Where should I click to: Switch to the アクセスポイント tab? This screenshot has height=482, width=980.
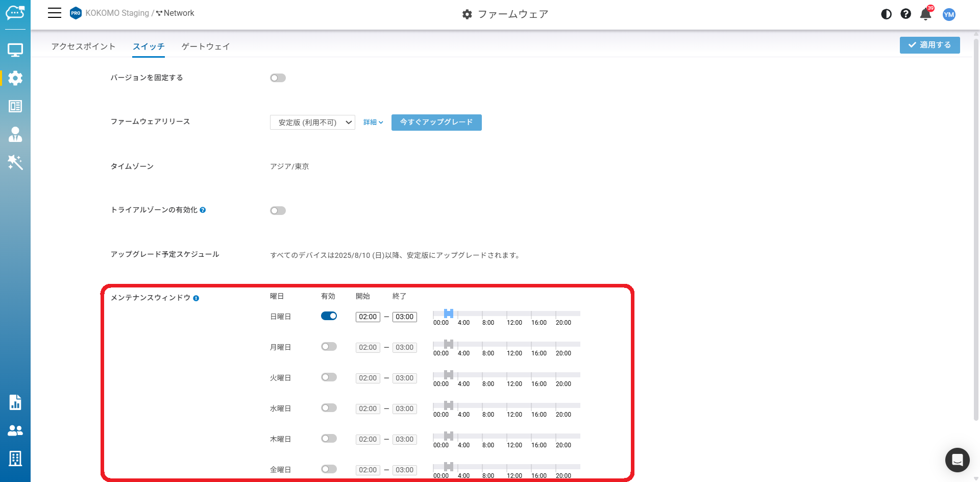[83, 46]
